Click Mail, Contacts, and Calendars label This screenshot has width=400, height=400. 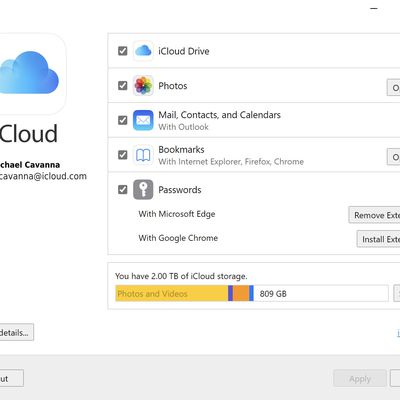(219, 115)
